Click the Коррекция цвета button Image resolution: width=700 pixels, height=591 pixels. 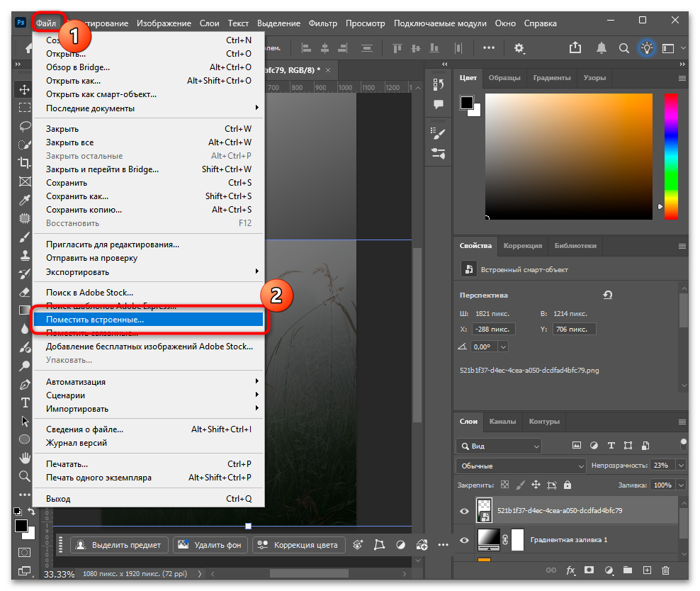[299, 545]
